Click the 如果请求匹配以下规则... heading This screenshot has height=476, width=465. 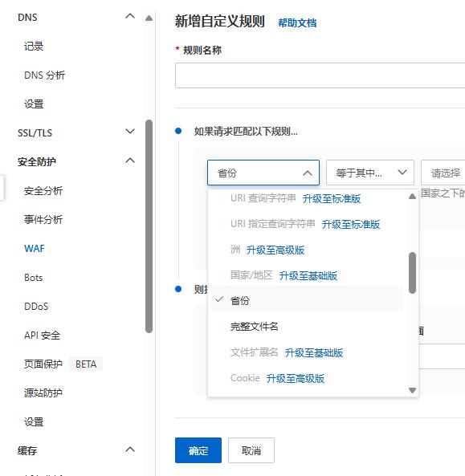click(246, 132)
